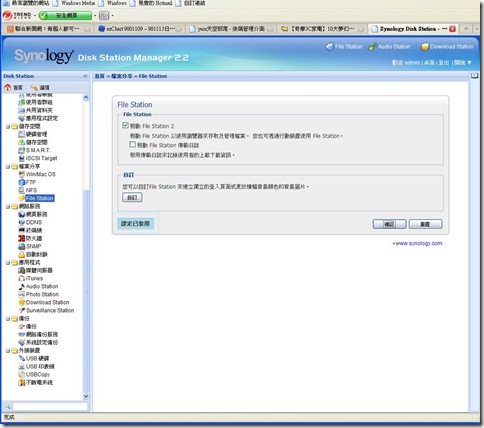Viewport: 484px width, 428px height.
Task: Switch to the 聯合新聞網 browser tab
Action: (x=48, y=29)
